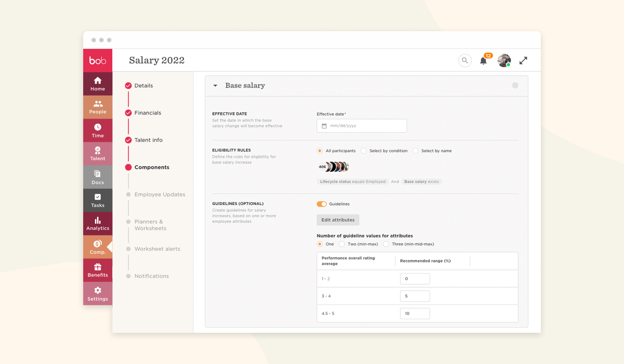Open Home in sidebar
This screenshot has height=364, width=624.
(x=98, y=84)
